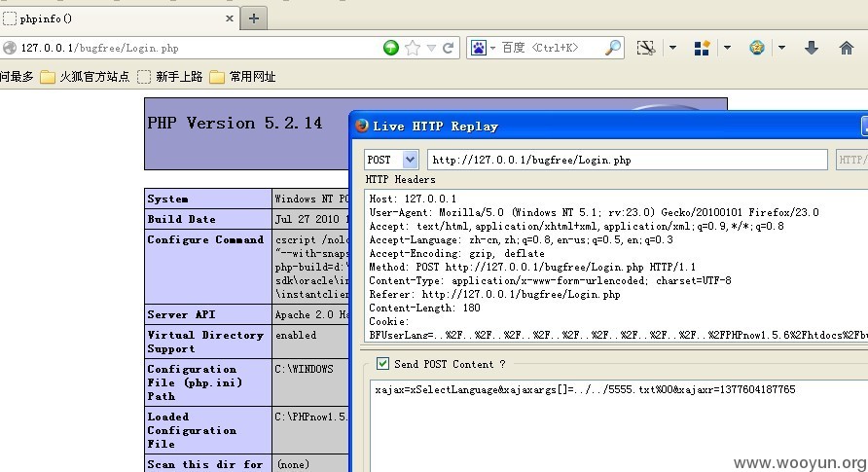The image size is (868, 472).
Task: Open dropdown next to globe icon
Action: click(781, 48)
